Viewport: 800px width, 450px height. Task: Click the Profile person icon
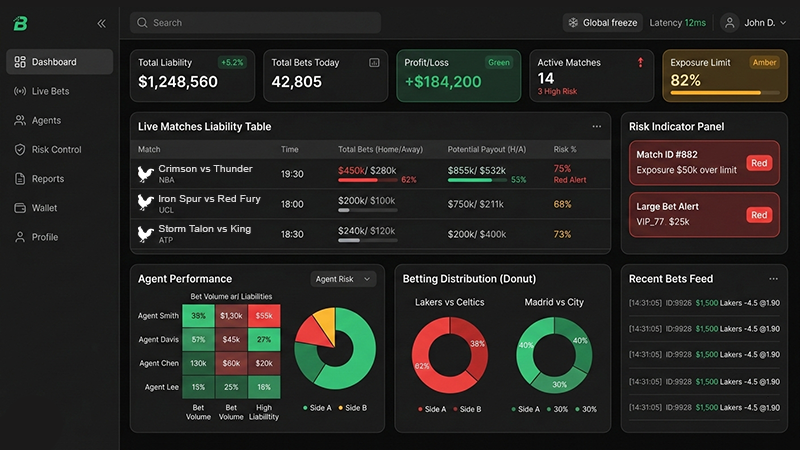click(x=20, y=237)
